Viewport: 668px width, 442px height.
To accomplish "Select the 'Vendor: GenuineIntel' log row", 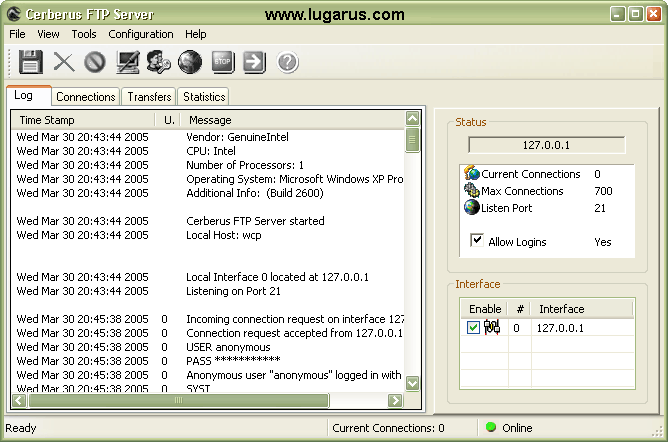I will (x=209, y=137).
